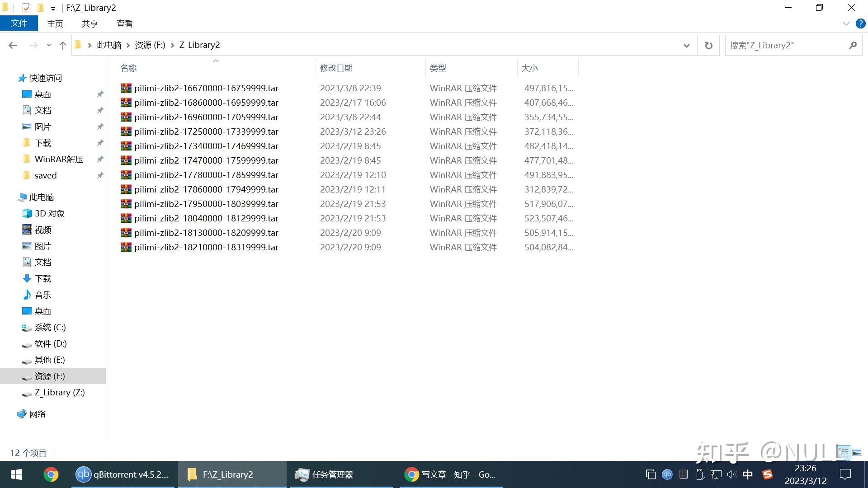Open Explorer help question mark
This screenshot has height=488, width=868.
[x=861, y=24]
